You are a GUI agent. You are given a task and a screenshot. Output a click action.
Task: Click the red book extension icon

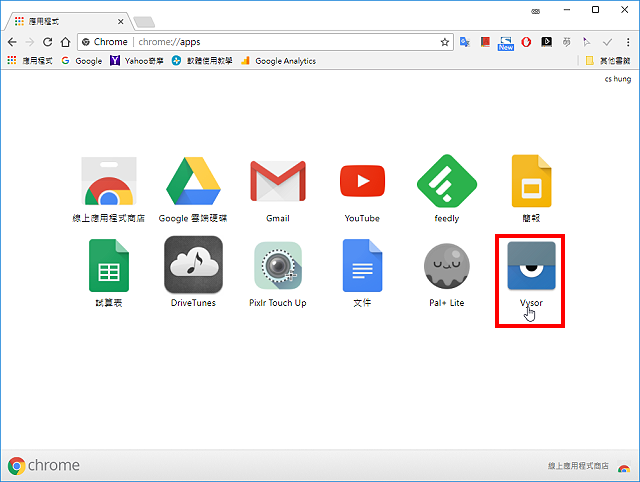click(x=485, y=42)
